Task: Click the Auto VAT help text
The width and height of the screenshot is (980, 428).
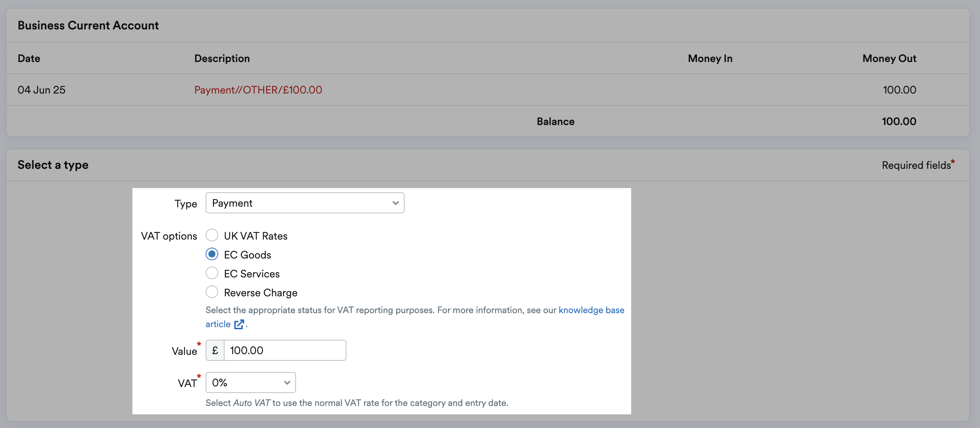Action: [x=357, y=402]
